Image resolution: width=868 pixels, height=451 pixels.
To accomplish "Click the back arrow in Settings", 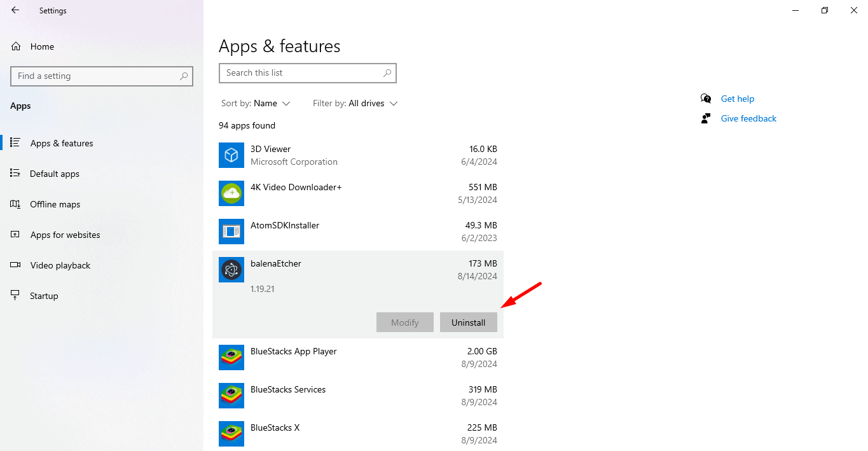I will (15, 10).
